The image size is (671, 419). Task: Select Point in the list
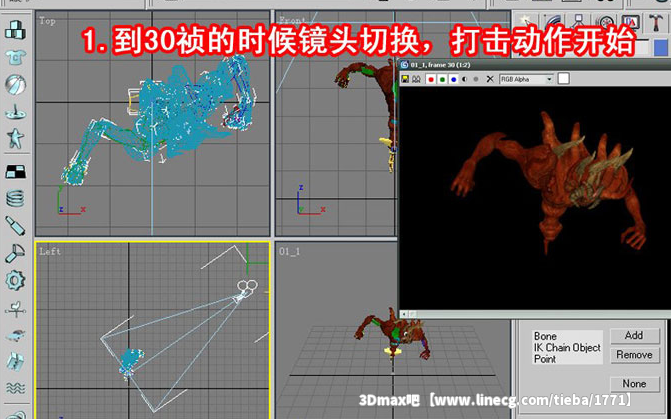pyautogui.click(x=545, y=359)
